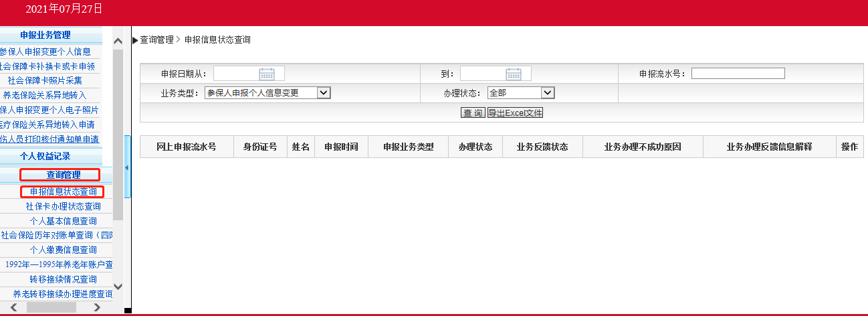Image resolution: width=868 pixels, height=316 pixels.
Task: Click sidebar vertical scrollbar thumb
Action: pos(118,135)
